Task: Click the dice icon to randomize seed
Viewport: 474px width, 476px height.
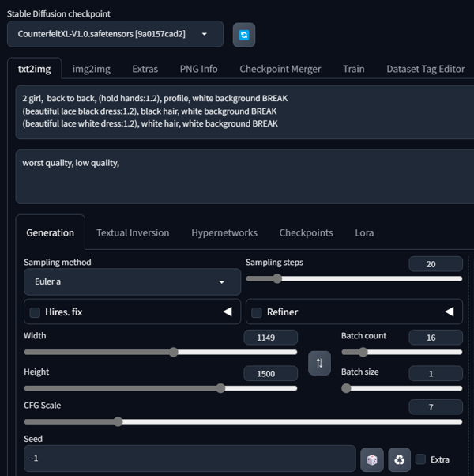Action: pos(372,459)
